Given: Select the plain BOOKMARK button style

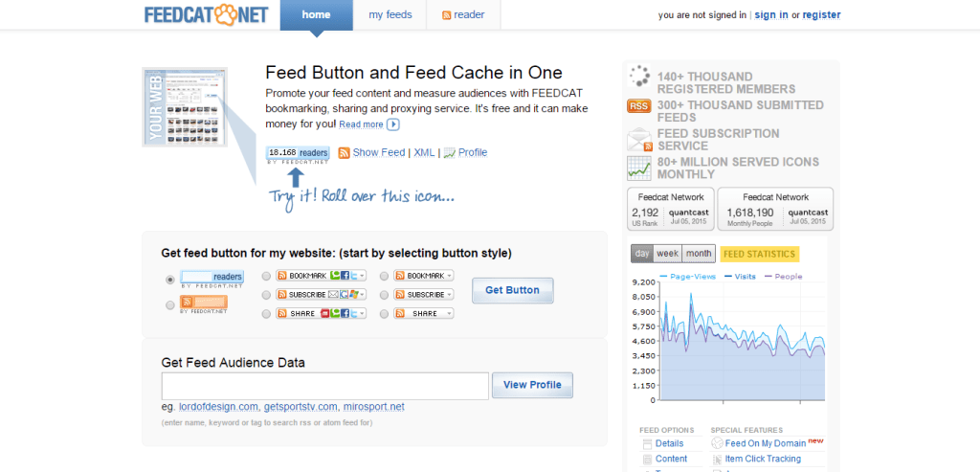Looking at the screenshot, I should point(384,276).
